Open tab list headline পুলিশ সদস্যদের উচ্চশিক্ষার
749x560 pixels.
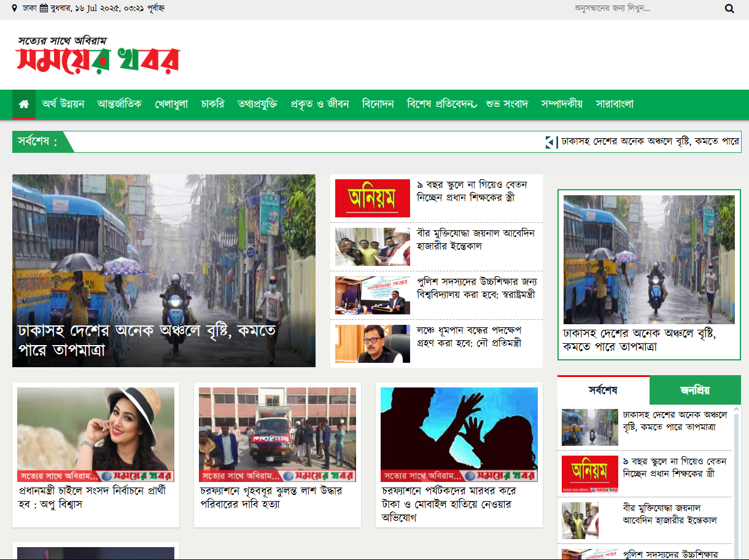point(670,553)
